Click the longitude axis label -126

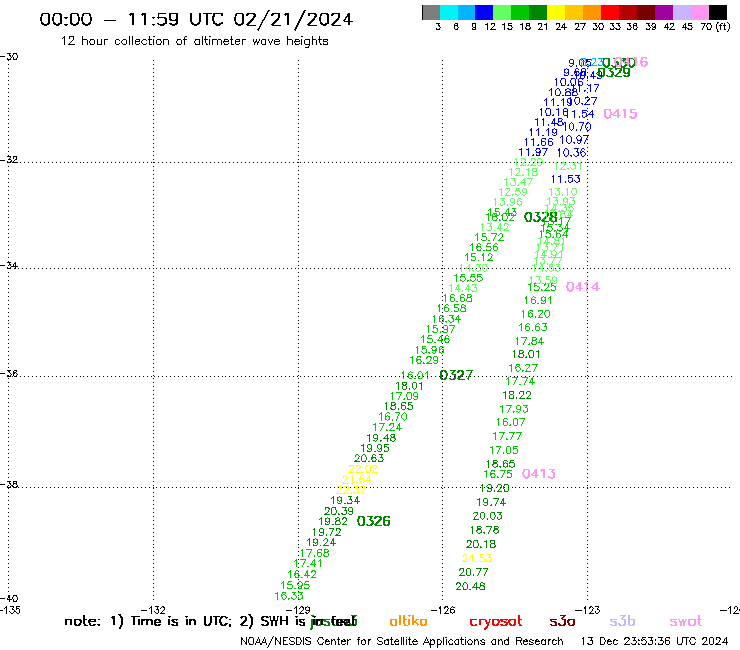[443, 610]
